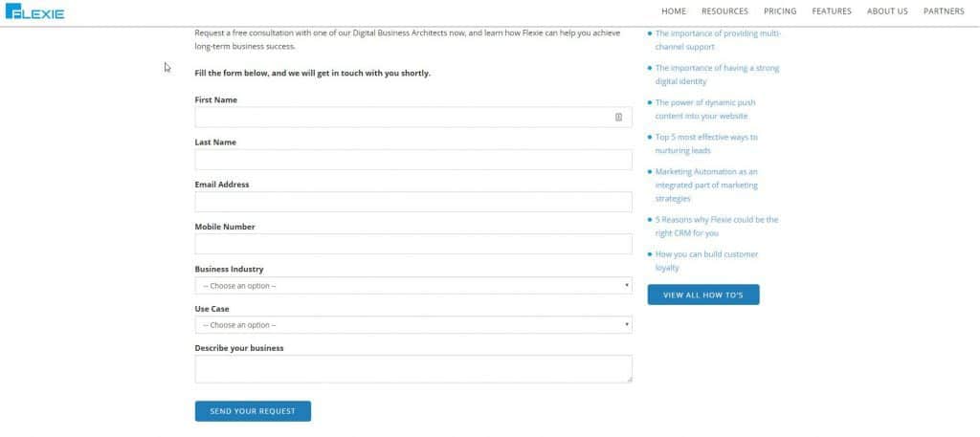The height and width of the screenshot is (437, 980).
Task: Click the First Name label
Action: coord(215,99)
